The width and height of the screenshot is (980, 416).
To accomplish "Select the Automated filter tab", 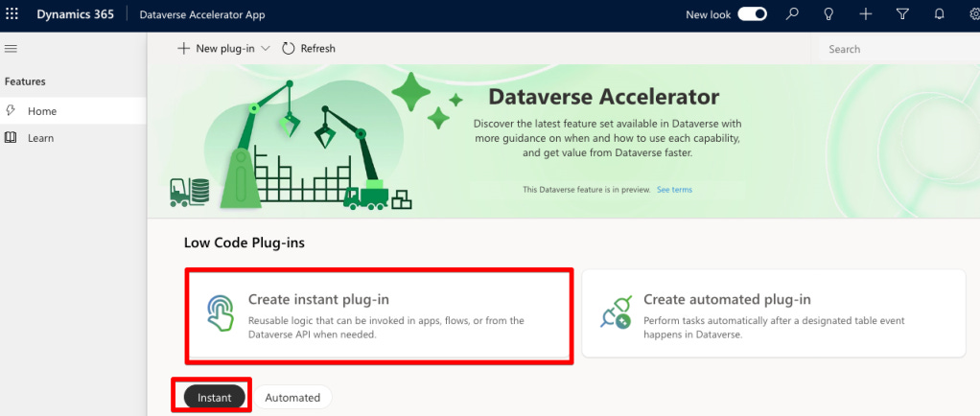I will click(292, 397).
